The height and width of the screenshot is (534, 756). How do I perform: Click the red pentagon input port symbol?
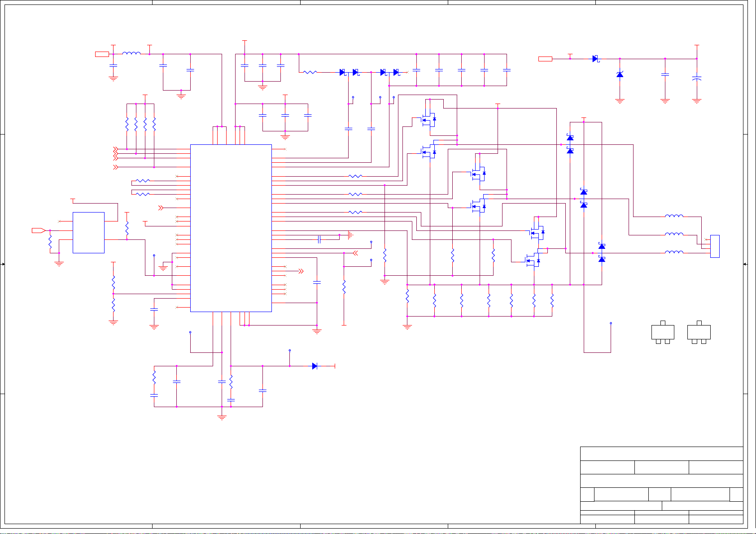coord(39,230)
